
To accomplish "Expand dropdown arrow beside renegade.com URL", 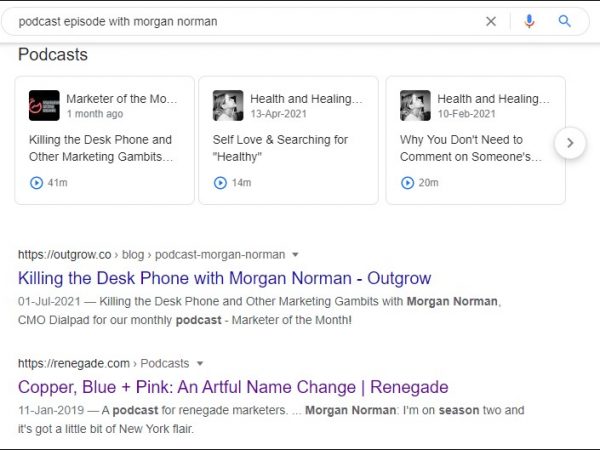I will (200, 363).
